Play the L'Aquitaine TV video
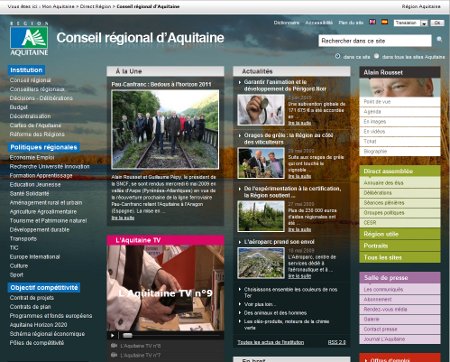Screen dimensions: 450x362 pyautogui.click(x=112, y=335)
